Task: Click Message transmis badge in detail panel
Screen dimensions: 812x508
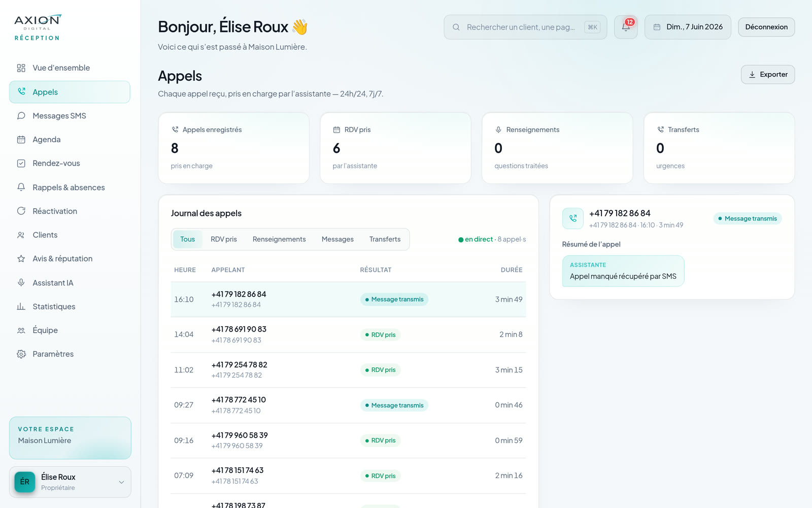Action: coord(748,218)
